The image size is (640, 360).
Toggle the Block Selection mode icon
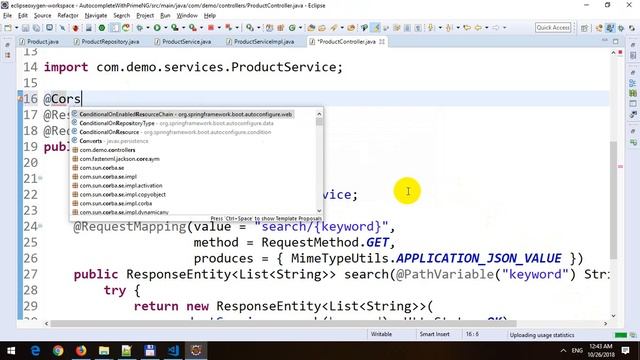tap(407, 28)
